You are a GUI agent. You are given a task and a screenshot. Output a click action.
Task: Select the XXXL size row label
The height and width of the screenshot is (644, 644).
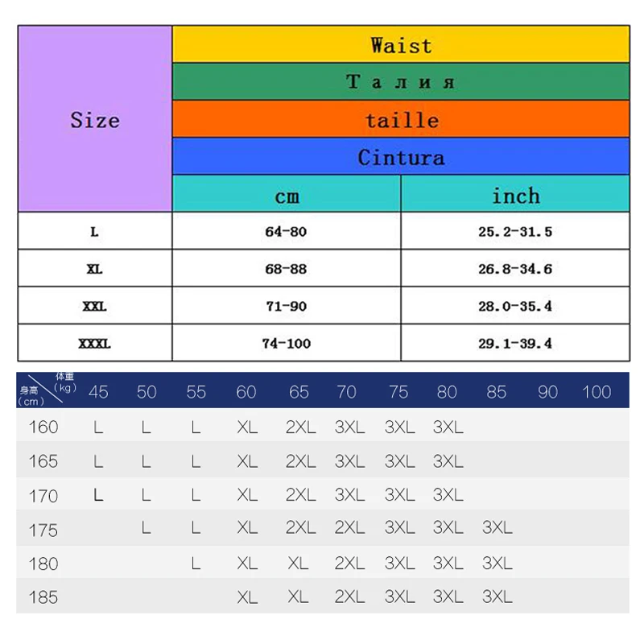[x=95, y=343]
